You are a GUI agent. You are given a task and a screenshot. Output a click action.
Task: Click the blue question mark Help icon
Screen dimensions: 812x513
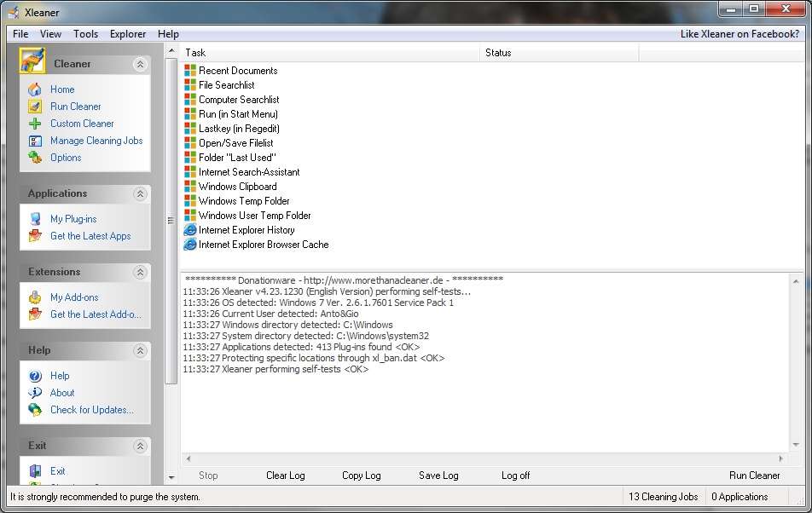click(35, 376)
